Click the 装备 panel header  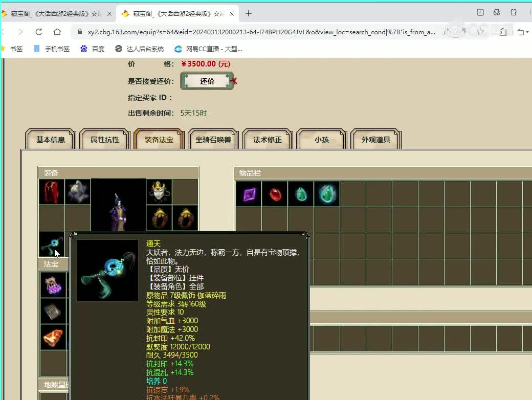pos(118,173)
